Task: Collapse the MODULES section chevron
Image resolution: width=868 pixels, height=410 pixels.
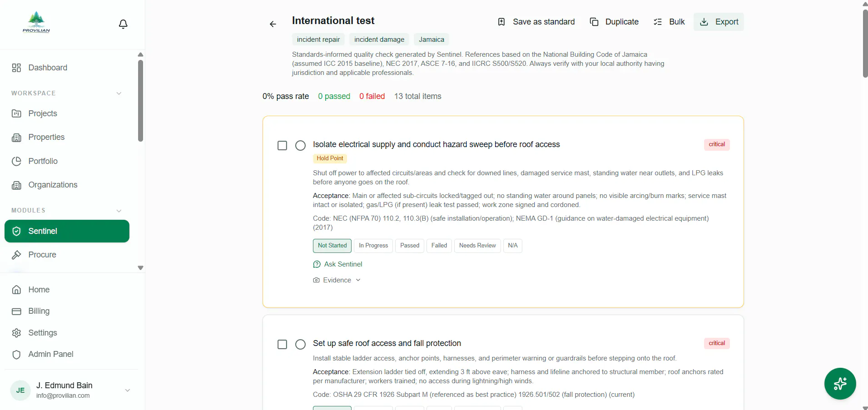Action: (x=119, y=211)
